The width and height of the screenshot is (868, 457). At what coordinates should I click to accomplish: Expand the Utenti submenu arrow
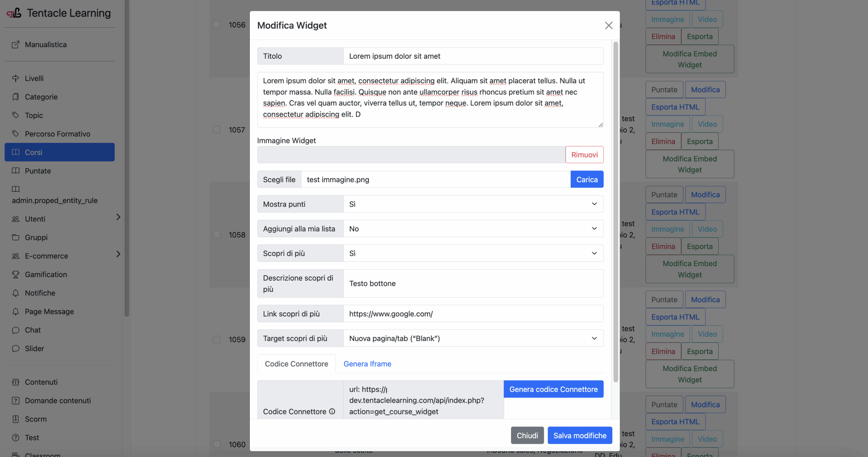[x=118, y=217]
